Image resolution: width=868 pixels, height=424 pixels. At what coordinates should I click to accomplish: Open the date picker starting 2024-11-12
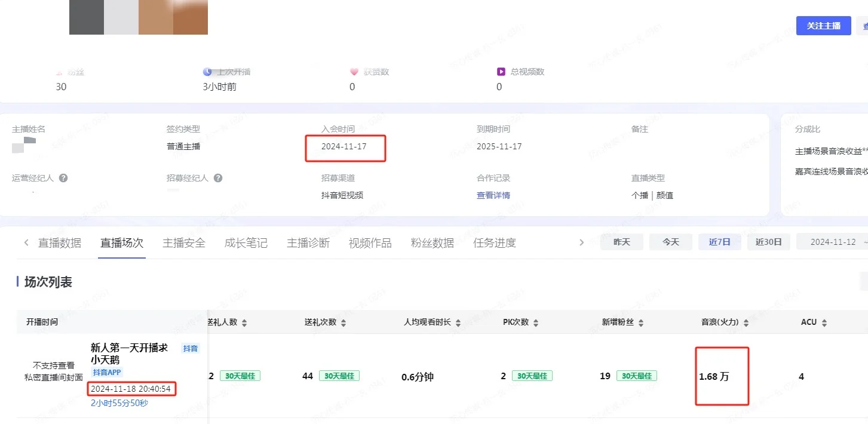[832, 242]
